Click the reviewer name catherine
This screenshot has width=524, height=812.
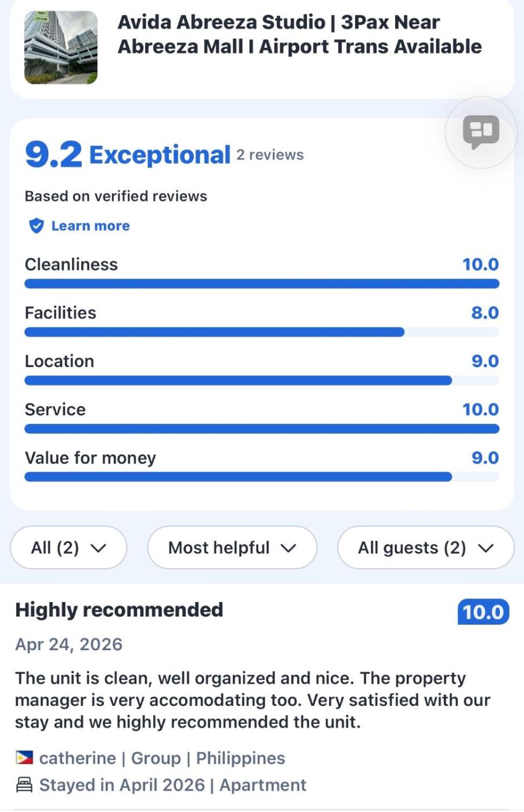pyautogui.click(x=78, y=758)
